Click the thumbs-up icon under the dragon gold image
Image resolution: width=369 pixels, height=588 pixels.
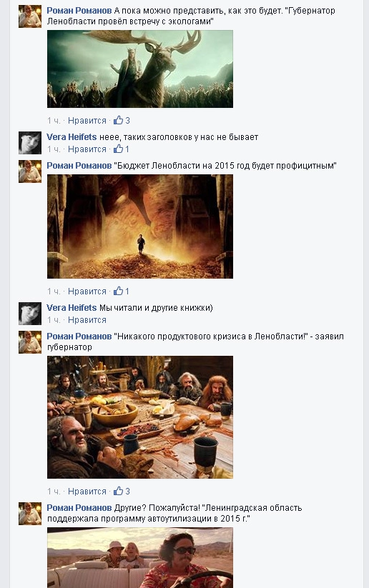(118, 291)
